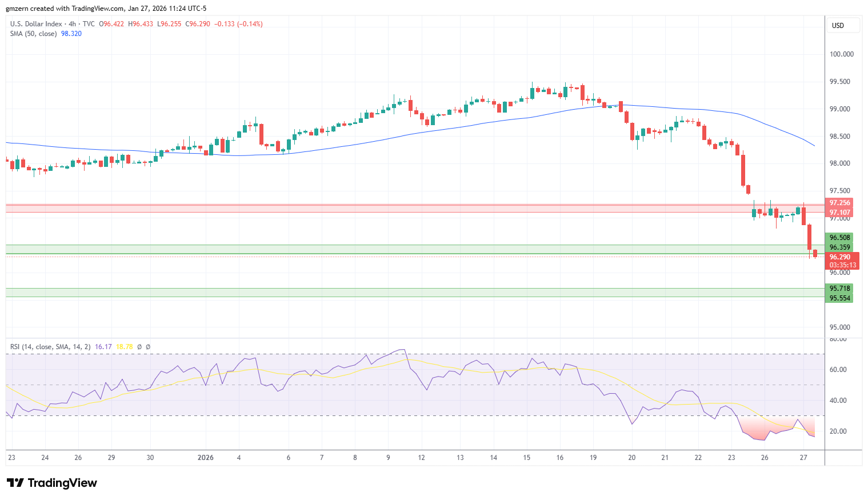
Task: Click the date label 27 on time axis
Action: [x=803, y=458]
